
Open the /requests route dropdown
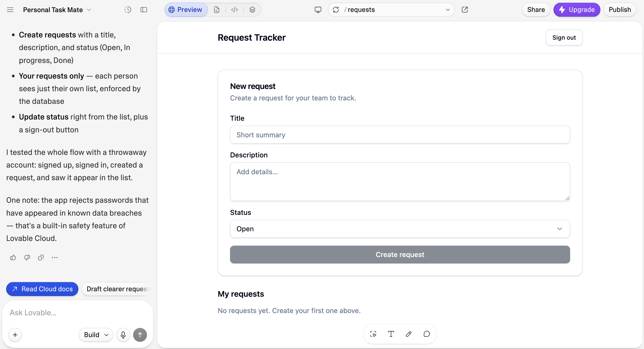[448, 10]
